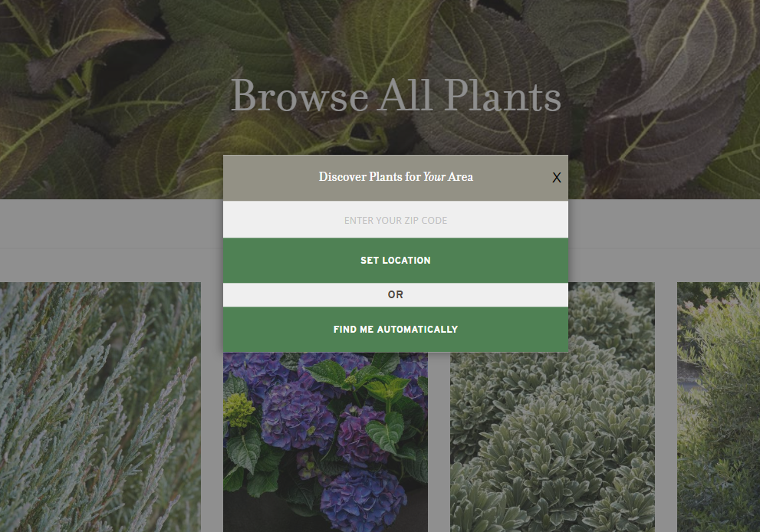Click the popup's tan header bar
Screen dimensions: 760x532
pyautogui.click(x=396, y=178)
